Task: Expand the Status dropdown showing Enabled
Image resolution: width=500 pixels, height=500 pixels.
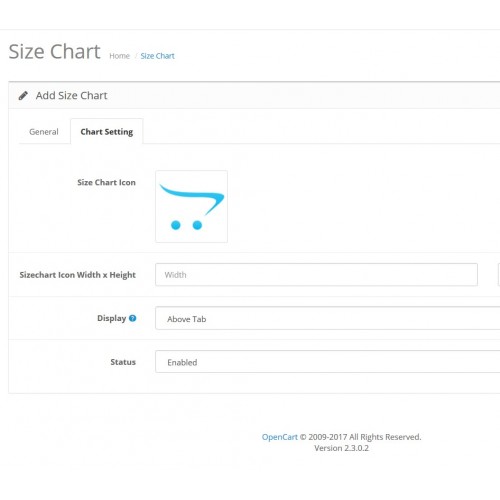Action: click(328, 362)
